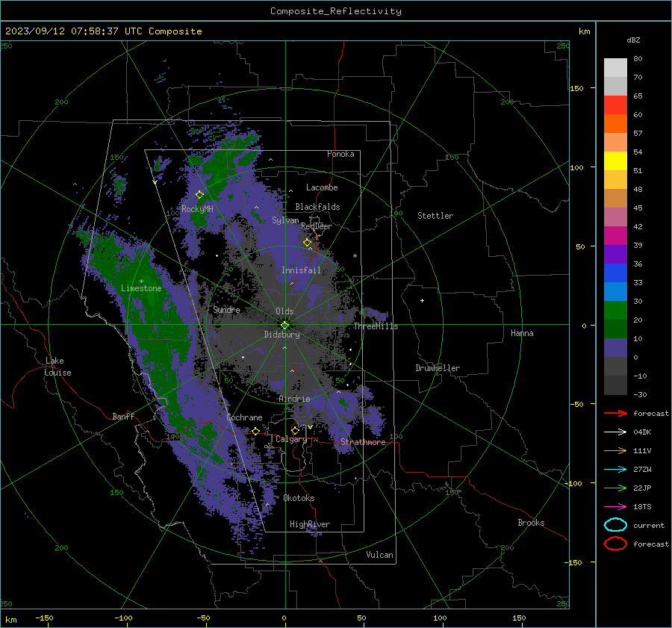Click the Limestone label

[x=141, y=288]
